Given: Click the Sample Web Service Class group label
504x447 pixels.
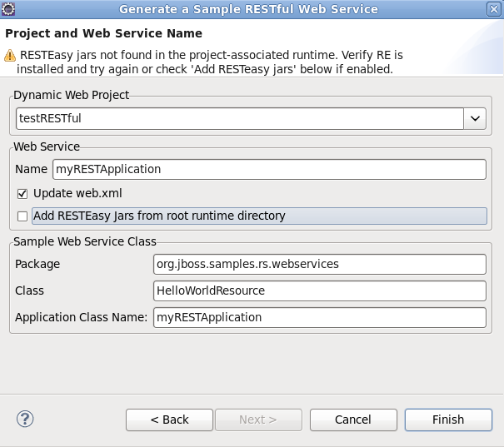Looking at the screenshot, I should 85,241.
